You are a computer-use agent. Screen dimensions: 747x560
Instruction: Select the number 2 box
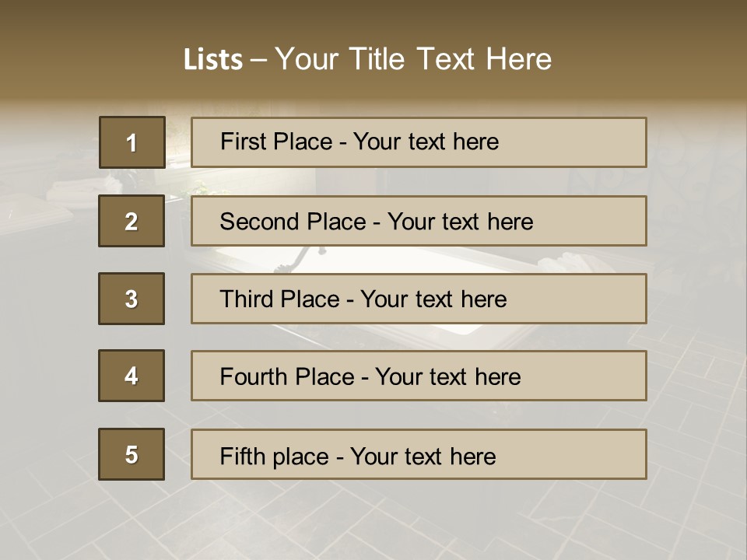point(132,221)
